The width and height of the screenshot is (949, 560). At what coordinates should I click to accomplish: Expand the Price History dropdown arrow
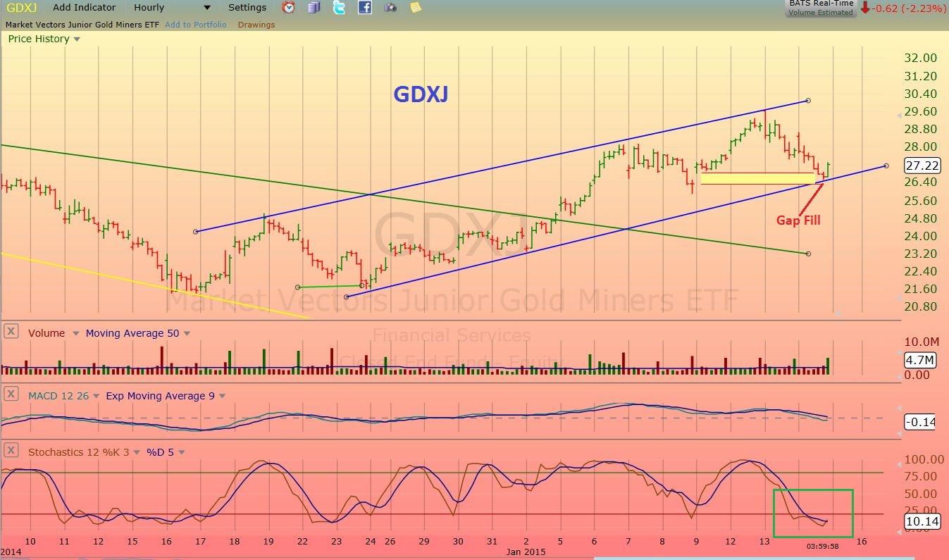pyautogui.click(x=77, y=39)
